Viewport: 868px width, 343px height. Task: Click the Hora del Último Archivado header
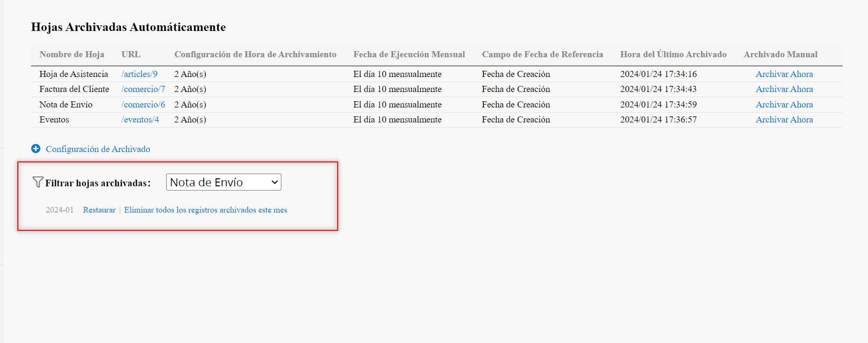(x=673, y=54)
